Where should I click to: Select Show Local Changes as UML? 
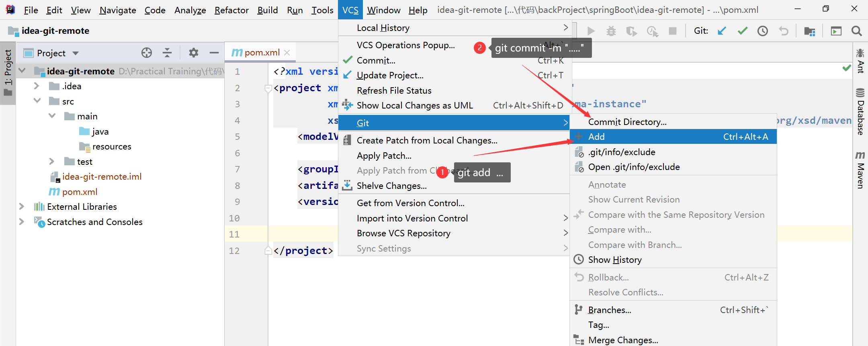[x=454, y=105]
